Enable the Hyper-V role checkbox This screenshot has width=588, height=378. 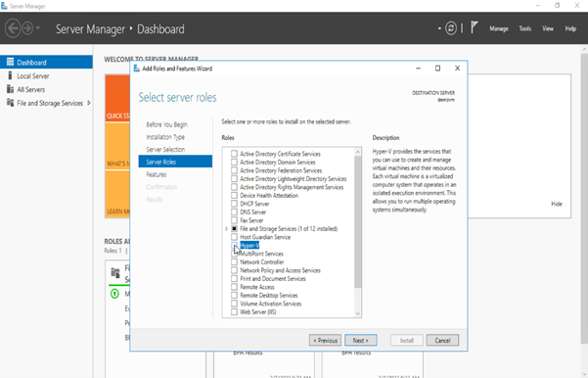[234, 245]
